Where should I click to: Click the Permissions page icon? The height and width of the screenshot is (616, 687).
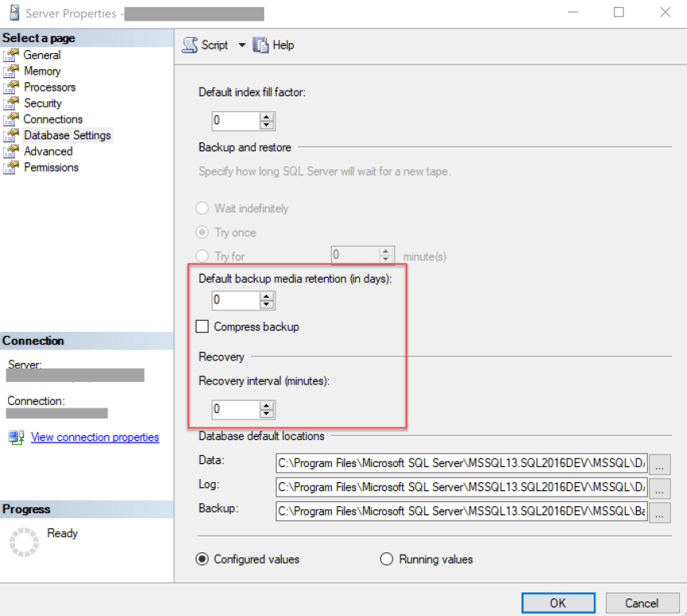11,167
